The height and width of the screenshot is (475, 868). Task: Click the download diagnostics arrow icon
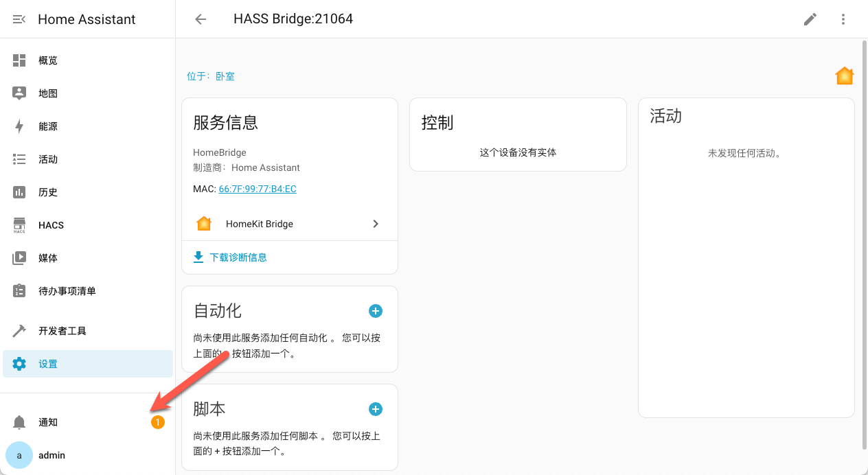coord(198,256)
